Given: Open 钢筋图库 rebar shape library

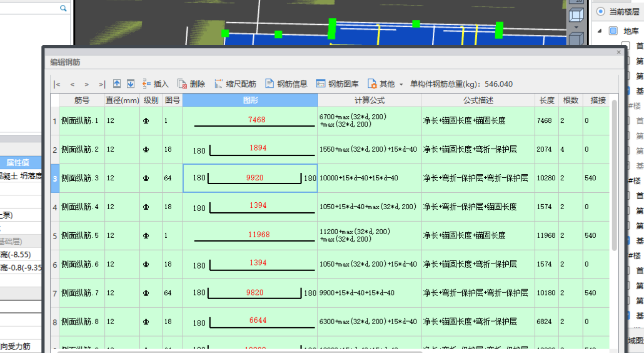Looking at the screenshot, I should (x=337, y=84).
